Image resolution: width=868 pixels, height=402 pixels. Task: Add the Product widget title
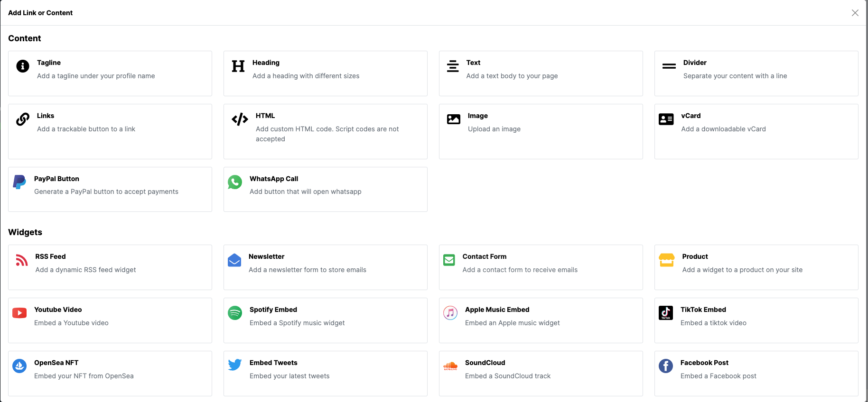pos(695,256)
